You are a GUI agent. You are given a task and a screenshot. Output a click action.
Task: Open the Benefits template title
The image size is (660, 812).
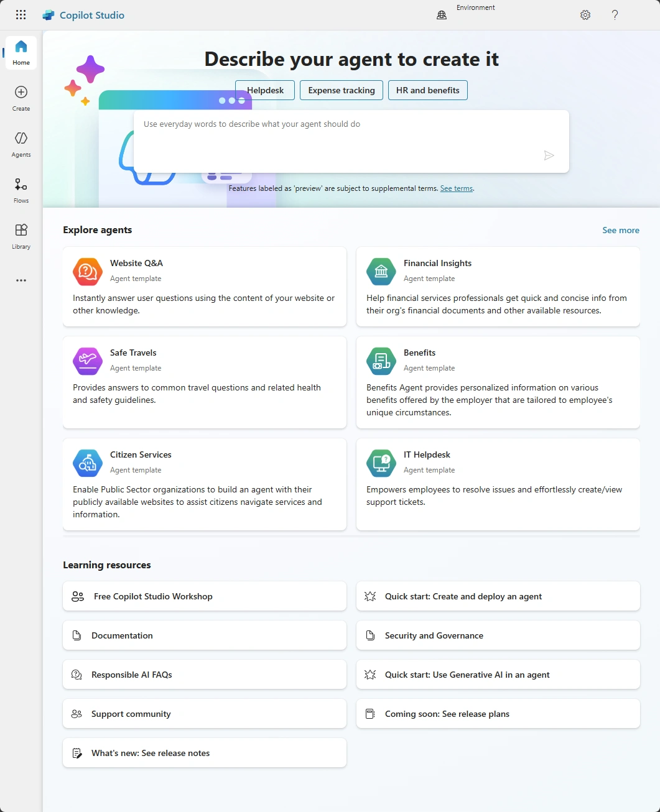click(x=419, y=353)
